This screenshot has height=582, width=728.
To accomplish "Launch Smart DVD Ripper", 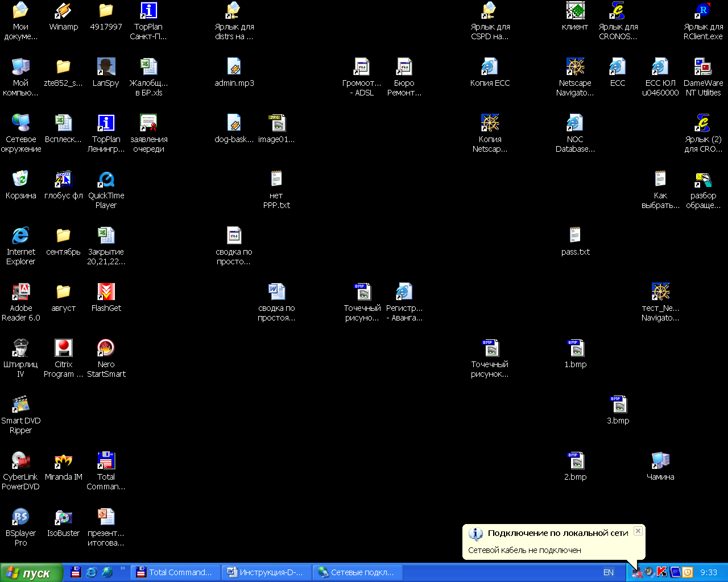I will pos(20,415).
